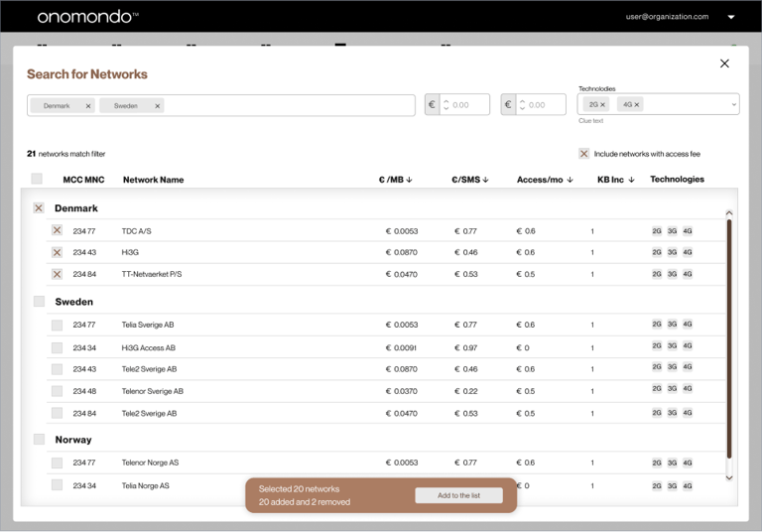This screenshot has height=532, width=762.
Task: Remove the 4G technology tag
Action: tap(637, 104)
